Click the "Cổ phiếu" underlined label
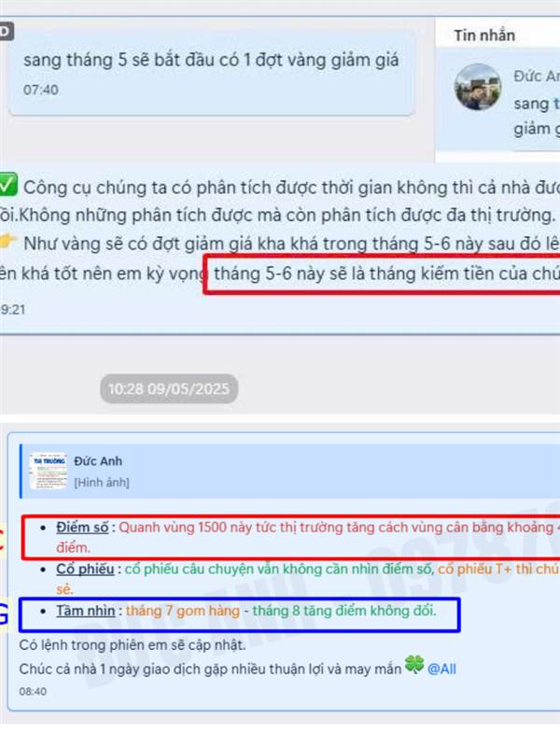The image size is (560, 747). [x=85, y=569]
